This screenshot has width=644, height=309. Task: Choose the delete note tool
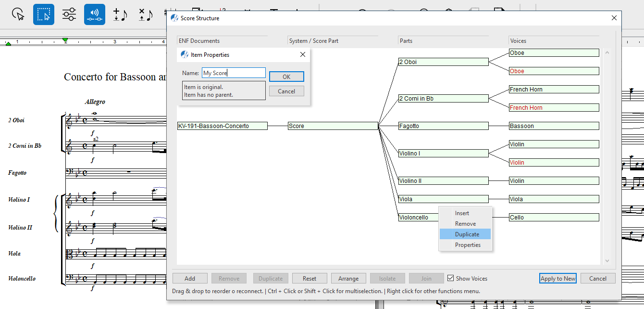click(x=146, y=14)
